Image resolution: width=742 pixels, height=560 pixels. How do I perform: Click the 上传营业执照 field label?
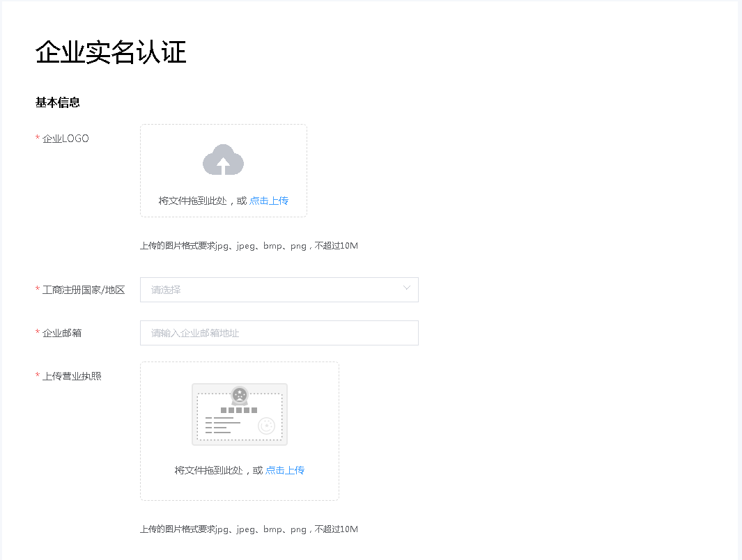72,376
